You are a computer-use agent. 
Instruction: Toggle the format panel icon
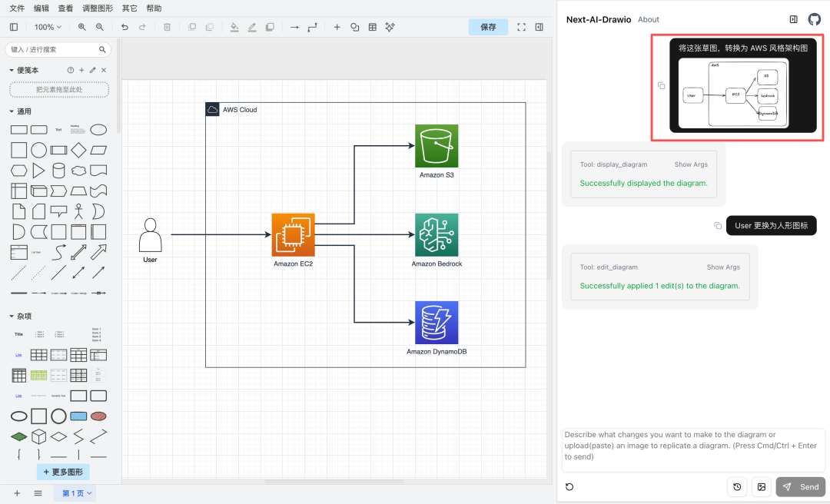tap(539, 27)
